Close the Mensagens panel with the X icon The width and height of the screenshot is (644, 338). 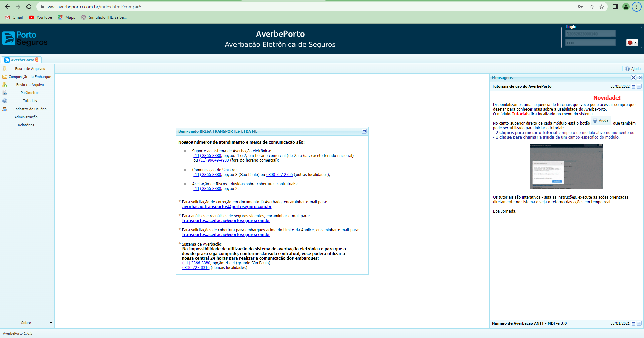[633, 78]
